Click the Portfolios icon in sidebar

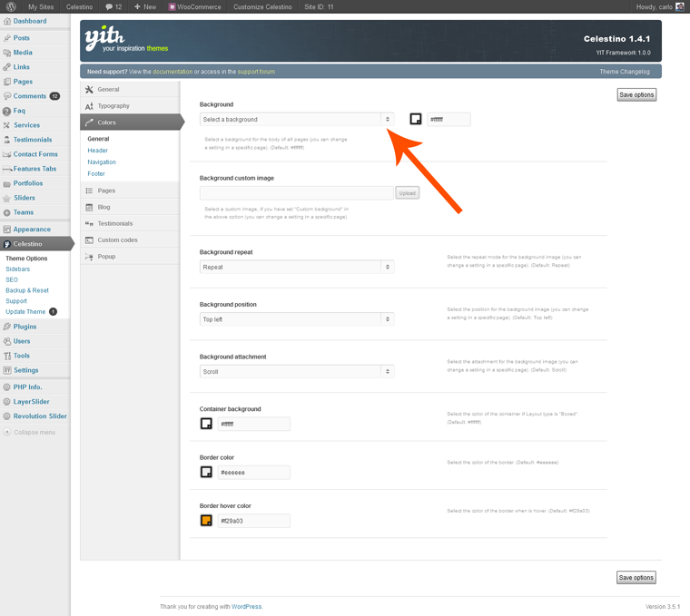(7, 183)
